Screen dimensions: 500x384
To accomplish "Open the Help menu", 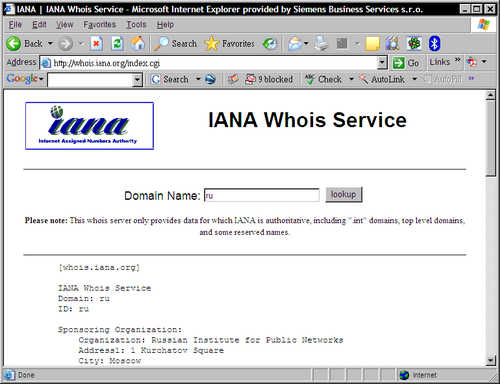I will point(165,25).
